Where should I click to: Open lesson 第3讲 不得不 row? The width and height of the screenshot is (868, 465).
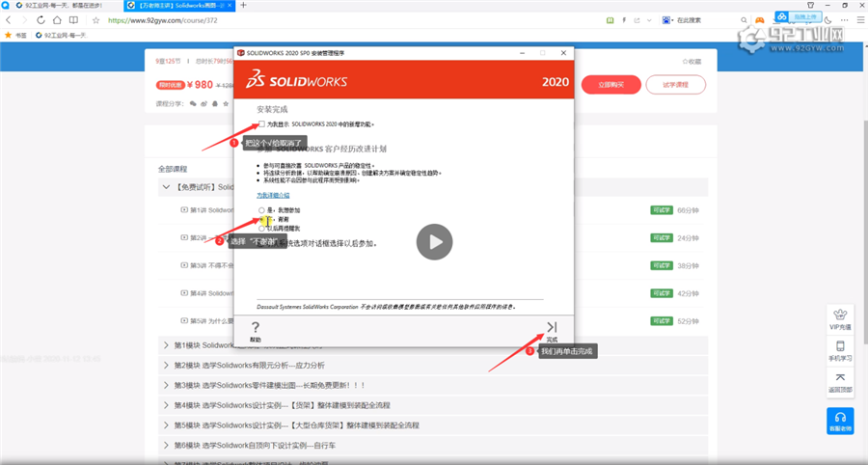point(433,265)
